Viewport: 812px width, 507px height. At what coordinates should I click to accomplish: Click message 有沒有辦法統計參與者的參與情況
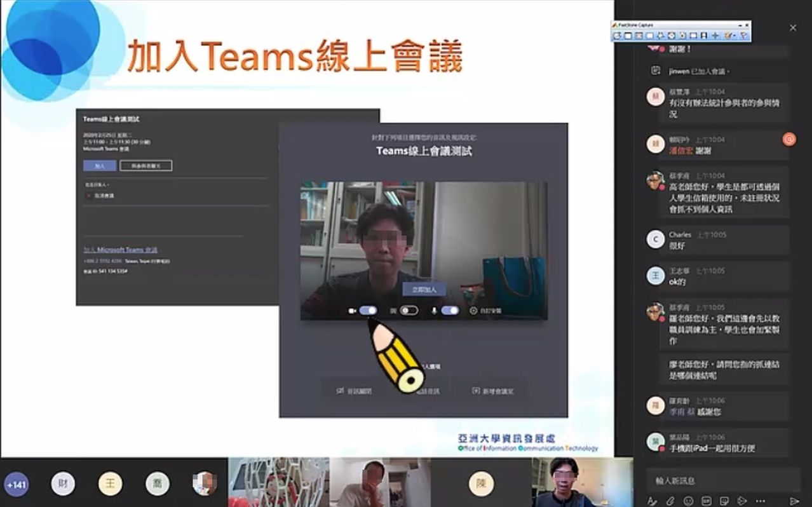tap(724, 109)
